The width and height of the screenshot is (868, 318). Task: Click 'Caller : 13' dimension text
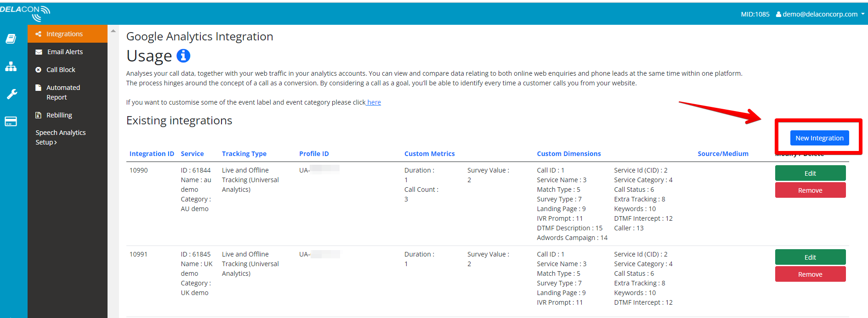[x=629, y=228]
